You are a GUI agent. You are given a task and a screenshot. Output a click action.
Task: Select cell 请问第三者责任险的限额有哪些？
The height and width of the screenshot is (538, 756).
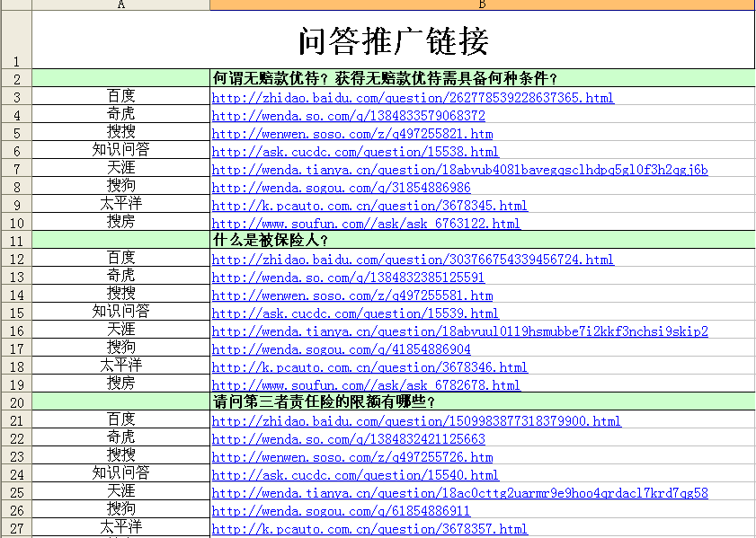pyautogui.click(x=483, y=401)
